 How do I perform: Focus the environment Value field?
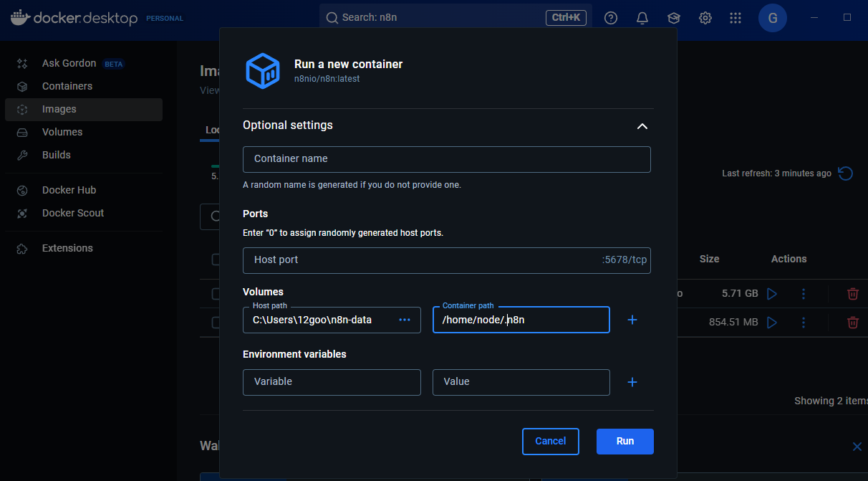click(x=521, y=382)
